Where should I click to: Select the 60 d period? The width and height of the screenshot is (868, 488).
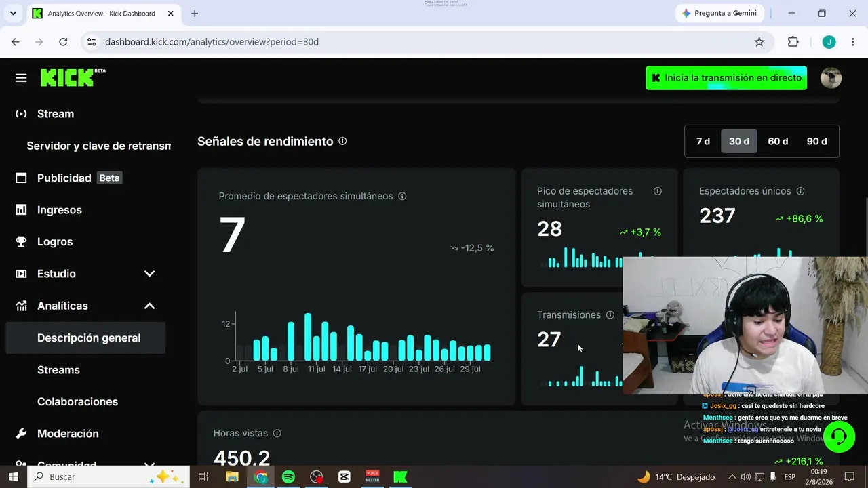778,142
